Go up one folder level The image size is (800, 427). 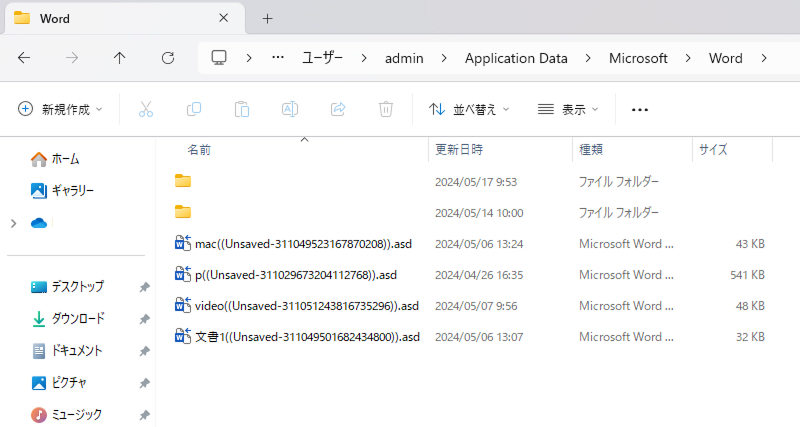coord(119,58)
